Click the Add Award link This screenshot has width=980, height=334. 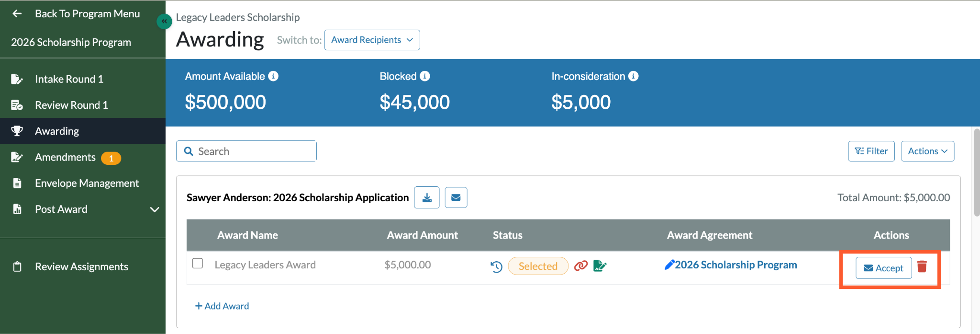coord(222,306)
